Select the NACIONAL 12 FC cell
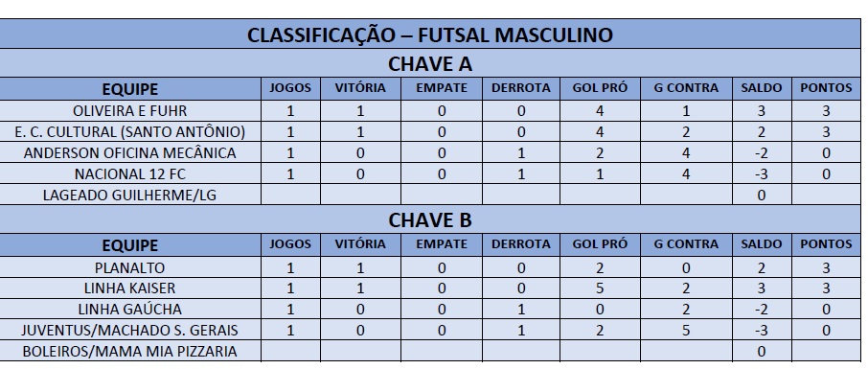 (130, 174)
